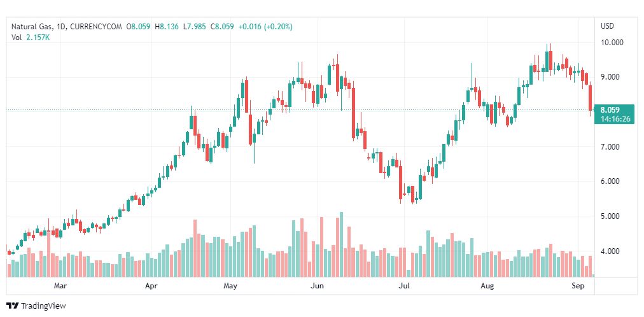Click the 6.000 price axis label
This screenshot has width=644, height=317.
click(x=612, y=181)
